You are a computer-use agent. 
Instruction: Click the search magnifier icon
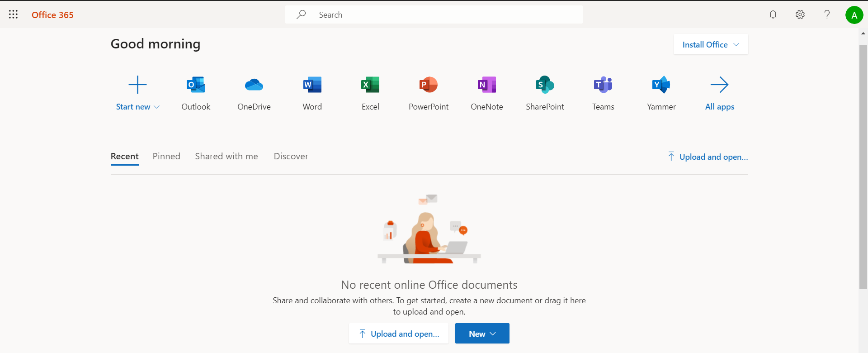coord(301,14)
